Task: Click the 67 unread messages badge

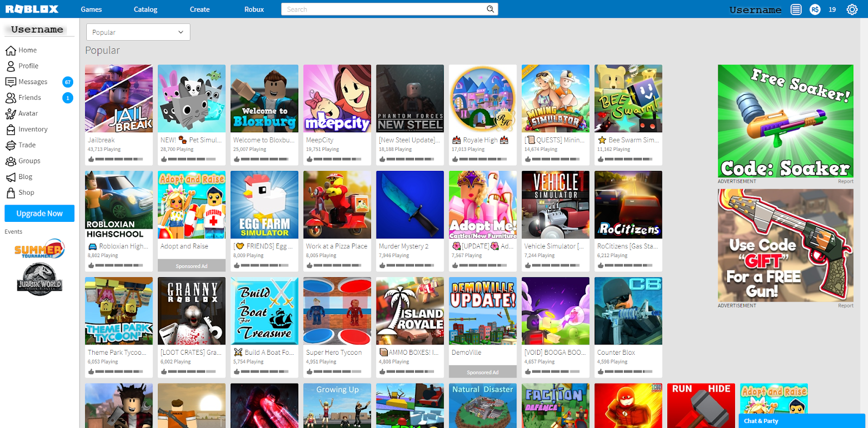Action: 68,82
